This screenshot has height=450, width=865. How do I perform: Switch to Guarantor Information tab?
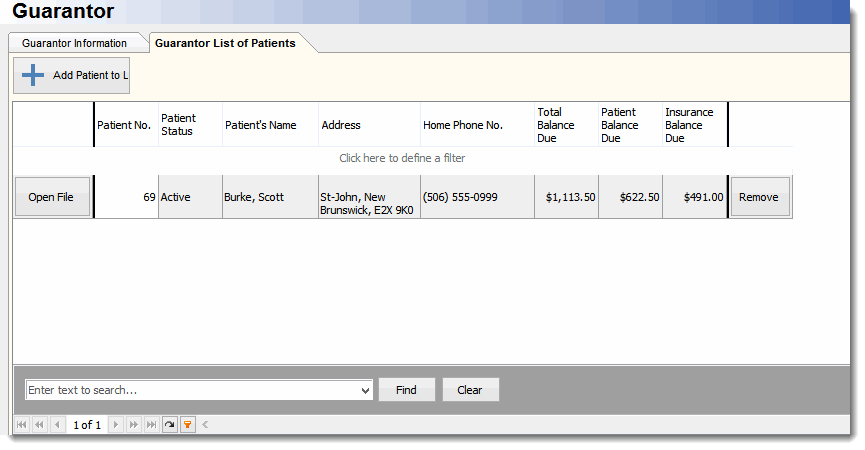tap(74, 43)
